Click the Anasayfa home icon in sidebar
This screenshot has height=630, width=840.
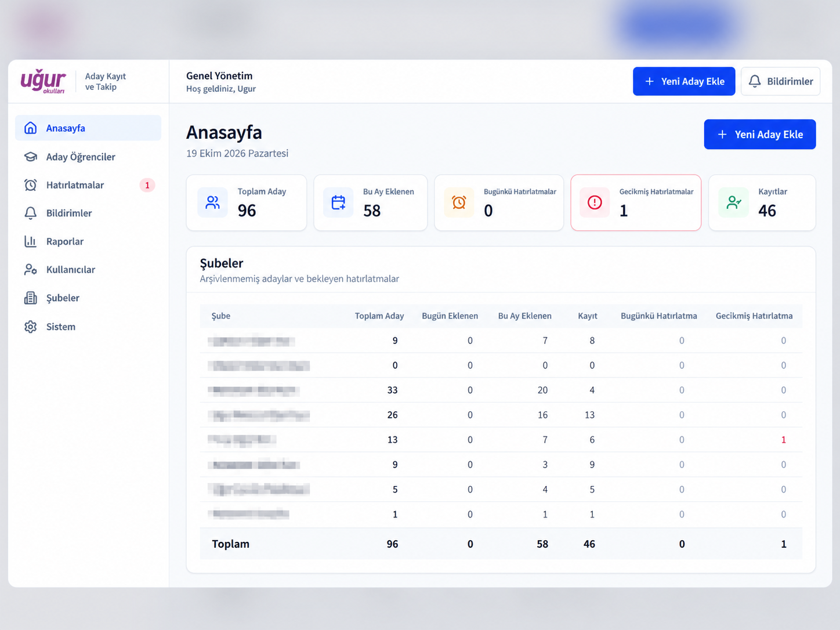point(31,128)
